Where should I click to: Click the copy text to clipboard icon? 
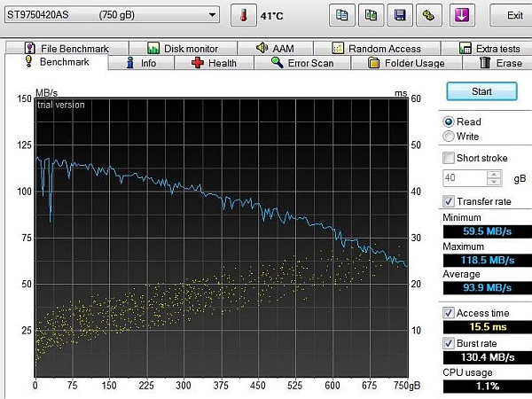[x=341, y=15]
